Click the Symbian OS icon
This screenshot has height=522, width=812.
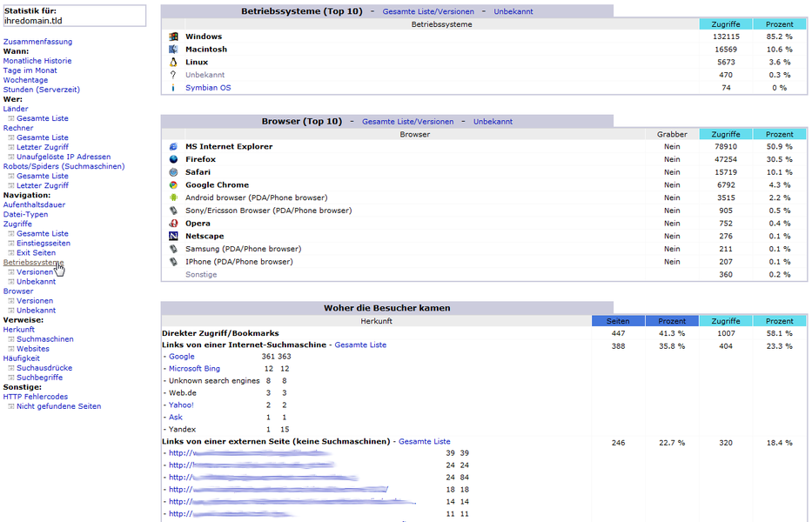[173, 88]
